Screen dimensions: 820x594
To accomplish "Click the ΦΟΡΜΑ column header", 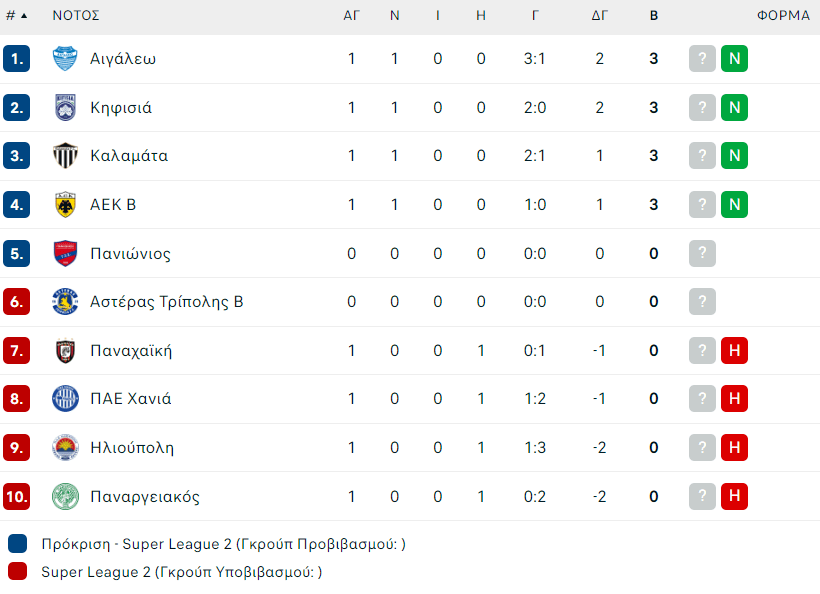I will (782, 16).
